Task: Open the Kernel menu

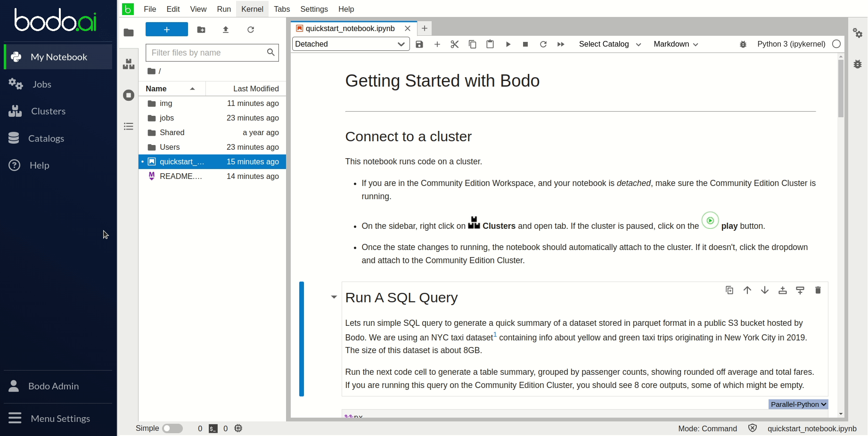Action: click(252, 9)
